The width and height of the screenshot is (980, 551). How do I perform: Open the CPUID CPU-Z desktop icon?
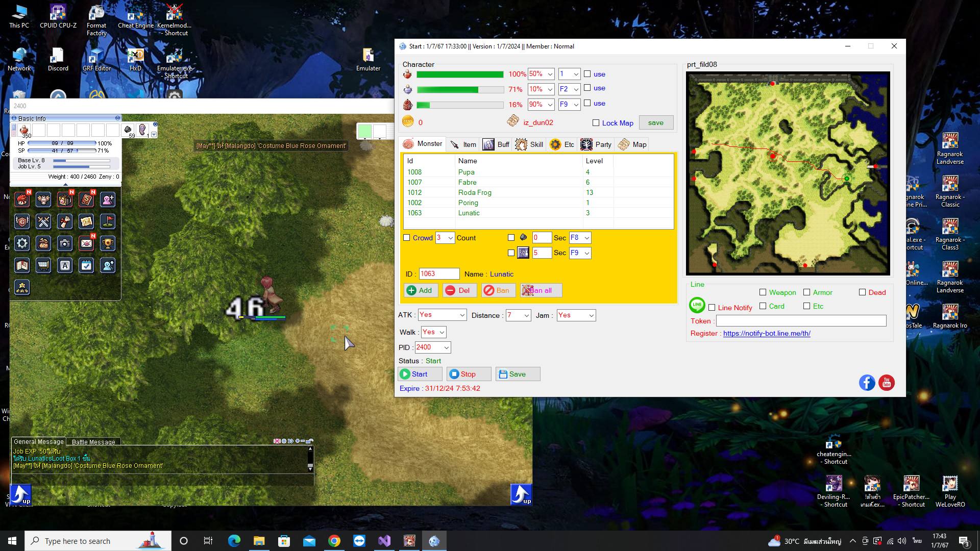pos(58,17)
